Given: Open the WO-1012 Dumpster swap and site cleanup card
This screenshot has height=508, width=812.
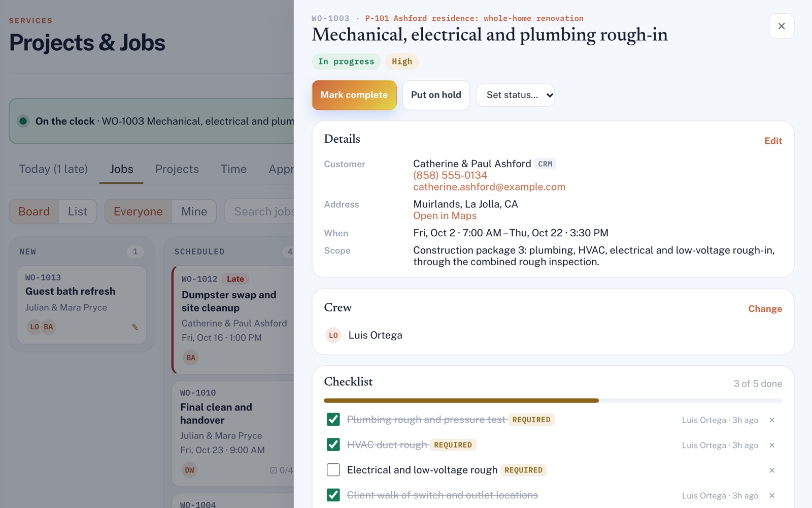Looking at the screenshot, I should click(x=233, y=320).
